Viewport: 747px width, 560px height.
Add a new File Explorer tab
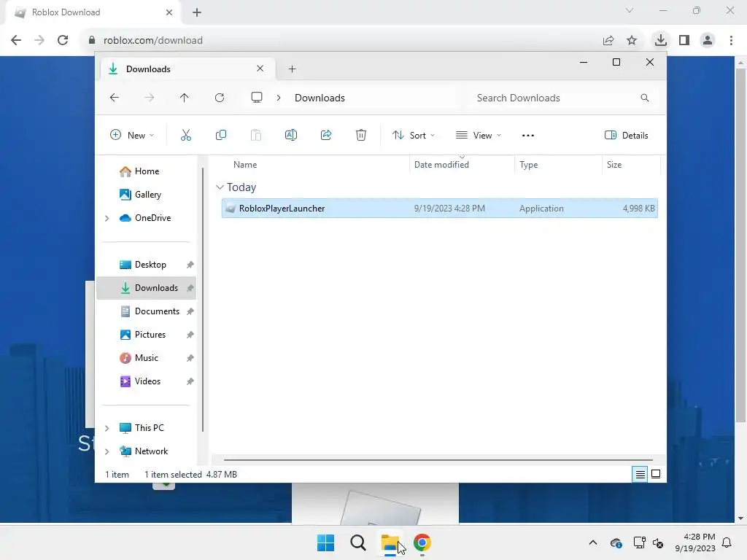(x=292, y=69)
